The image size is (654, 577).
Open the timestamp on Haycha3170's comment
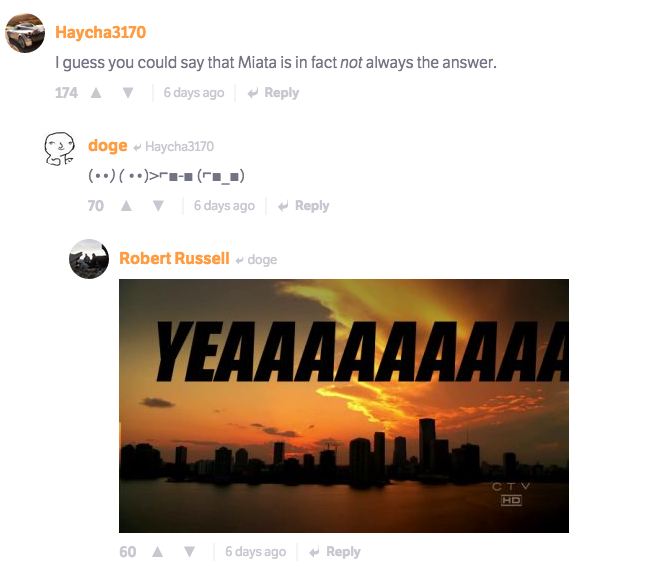coord(194,93)
